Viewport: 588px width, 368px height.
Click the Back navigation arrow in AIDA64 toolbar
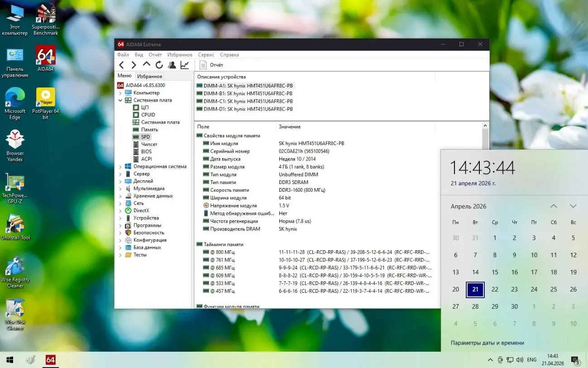coord(121,65)
